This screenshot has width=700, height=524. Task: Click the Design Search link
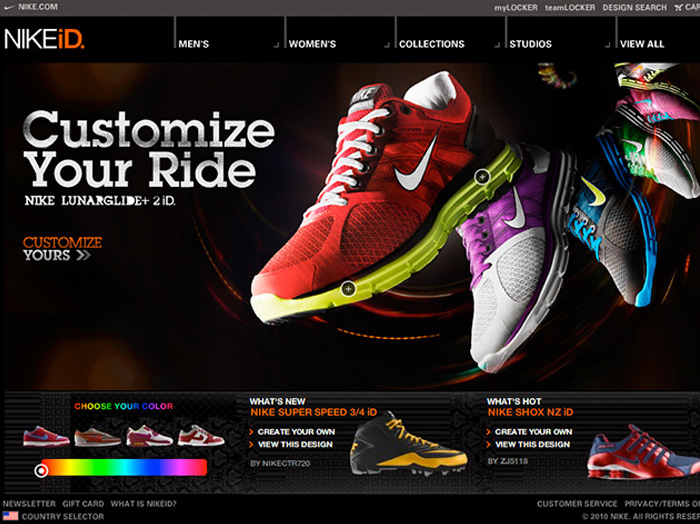[x=634, y=8]
